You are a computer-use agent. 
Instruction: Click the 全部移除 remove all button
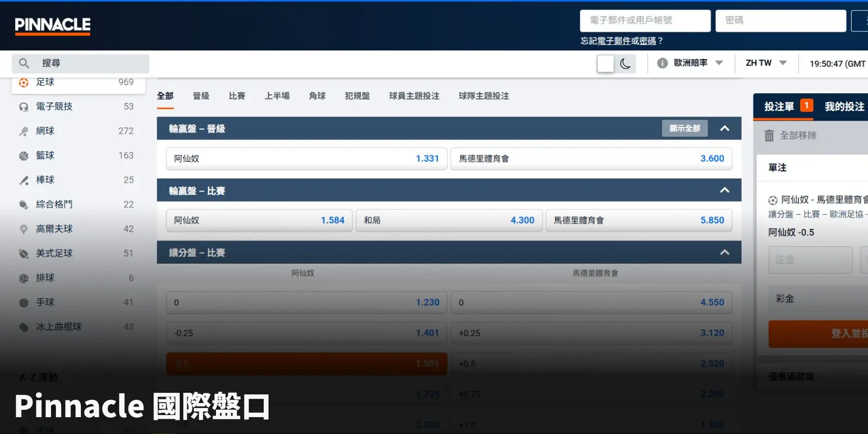click(790, 135)
